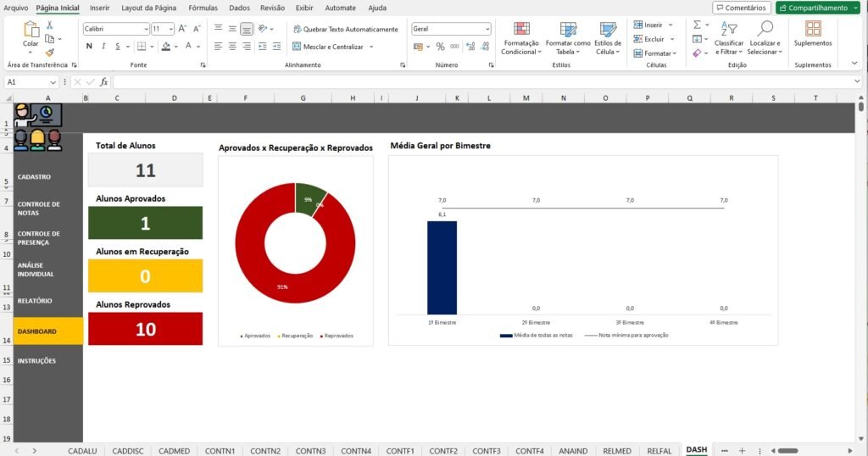Image resolution: width=868 pixels, height=456 pixels.
Task: Click the dark blue 1º Bimestre bar
Action: pyautogui.click(x=442, y=268)
